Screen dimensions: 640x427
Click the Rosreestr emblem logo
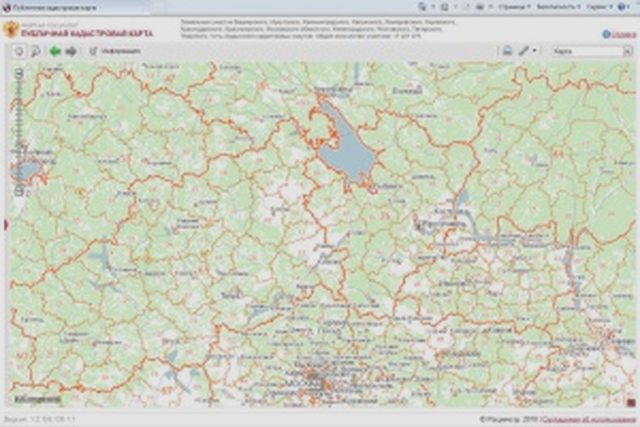click(11, 29)
